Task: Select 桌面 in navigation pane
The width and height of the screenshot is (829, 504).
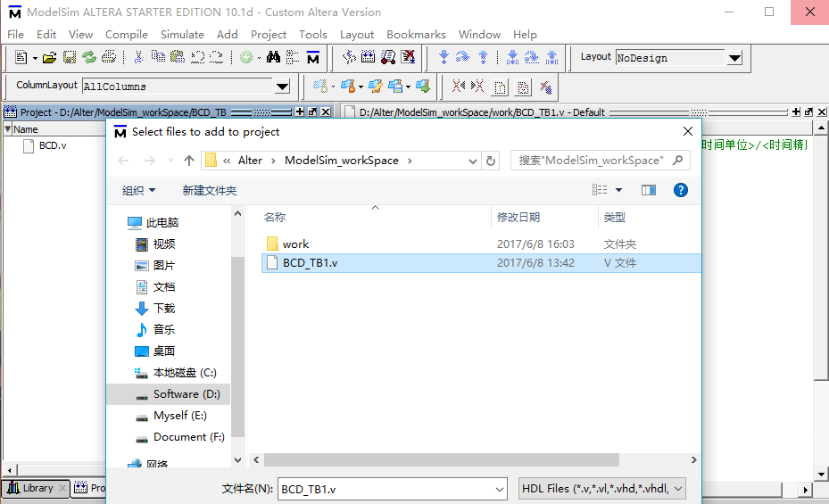Action: pos(164,351)
